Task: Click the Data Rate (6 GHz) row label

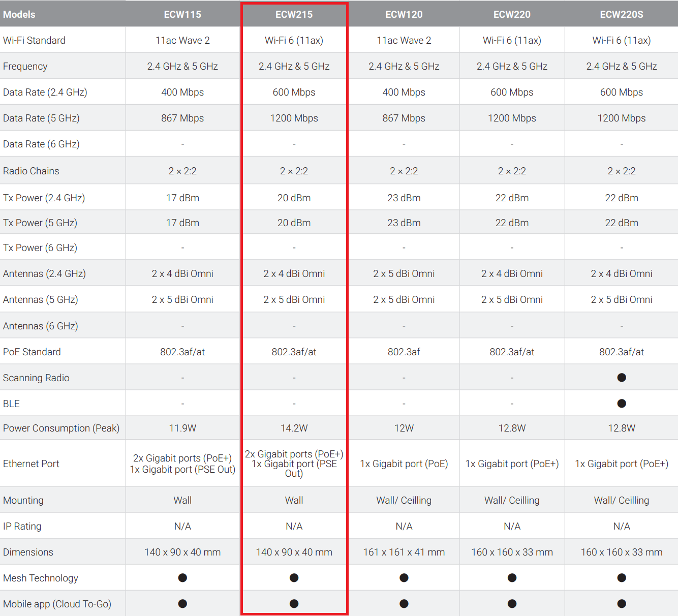Action: [41, 144]
